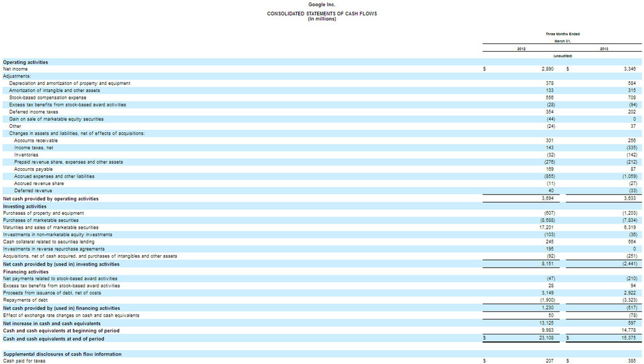
Task: Click the Investing activities section heading
Action: click(25, 207)
